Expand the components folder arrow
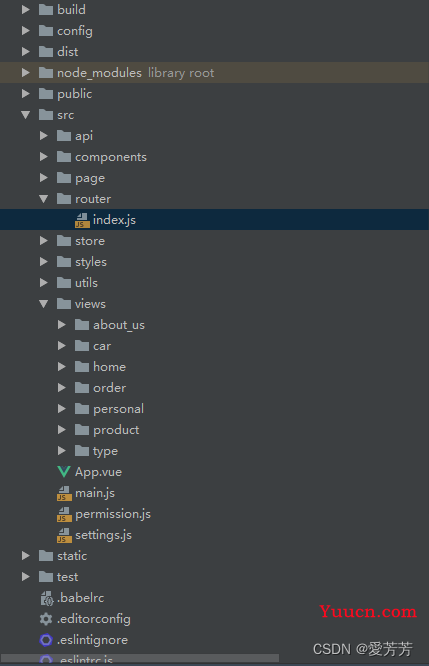 (43, 157)
